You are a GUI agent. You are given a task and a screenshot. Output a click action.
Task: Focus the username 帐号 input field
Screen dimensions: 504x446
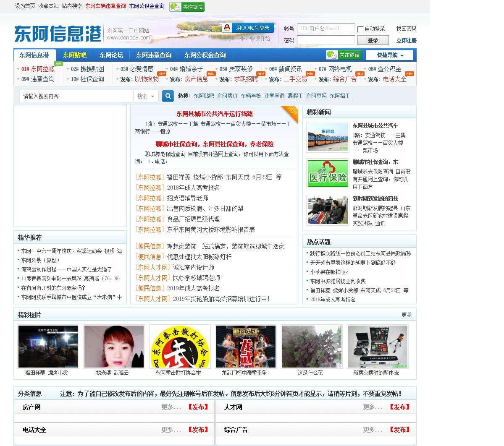point(325,29)
